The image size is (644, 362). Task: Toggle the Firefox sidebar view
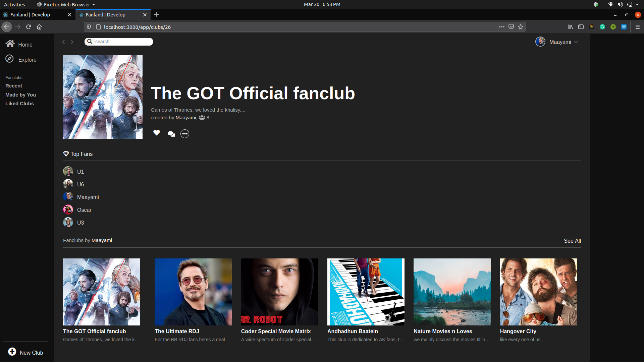point(581,27)
